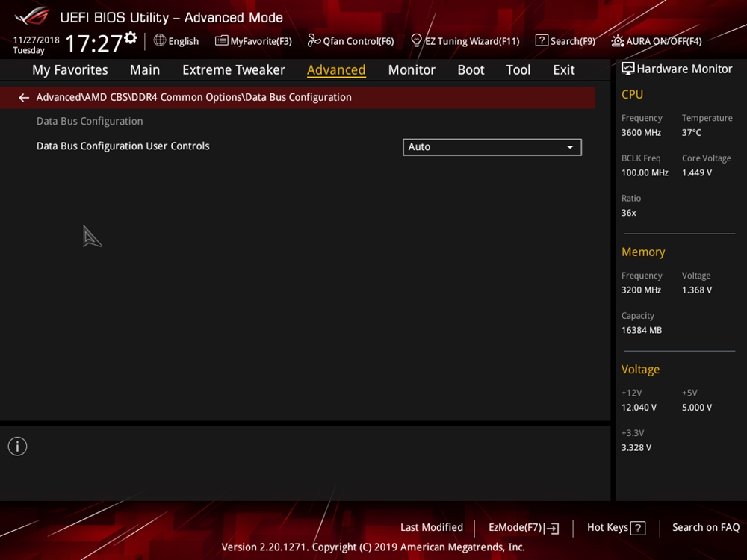This screenshot has height=560, width=747.
Task: Click the AURA light icon
Action: click(x=618, y=41)
